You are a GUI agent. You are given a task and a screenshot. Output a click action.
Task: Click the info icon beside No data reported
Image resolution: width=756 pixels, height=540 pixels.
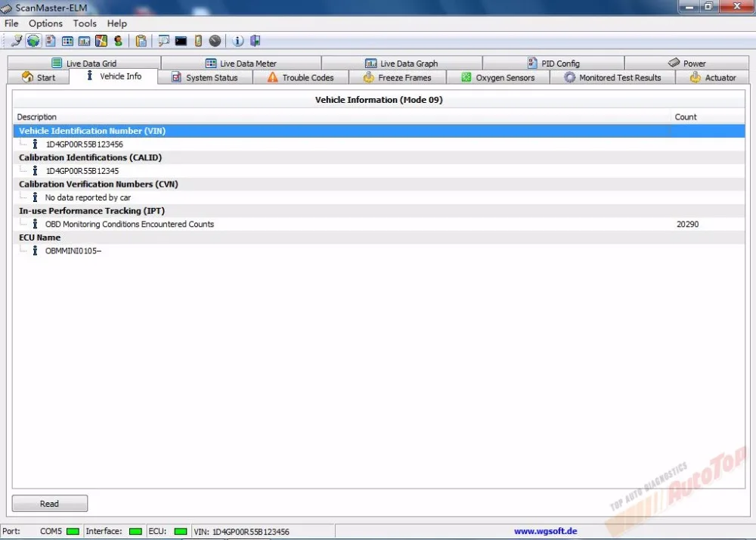[35, 197]
